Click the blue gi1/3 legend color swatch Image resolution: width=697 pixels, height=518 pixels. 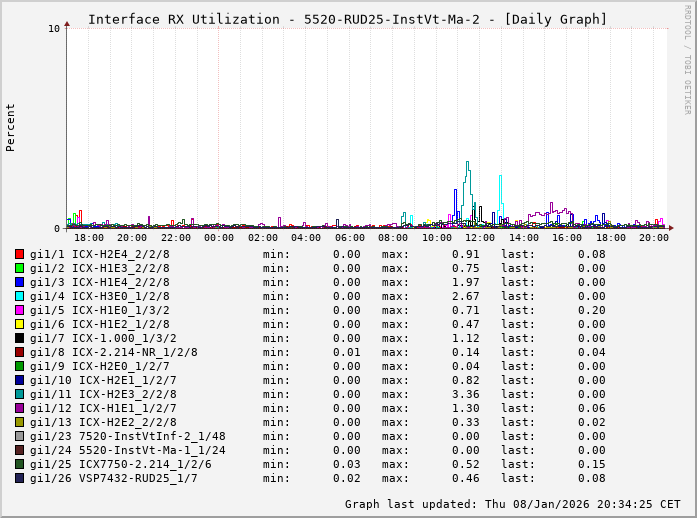pos(19,282)
